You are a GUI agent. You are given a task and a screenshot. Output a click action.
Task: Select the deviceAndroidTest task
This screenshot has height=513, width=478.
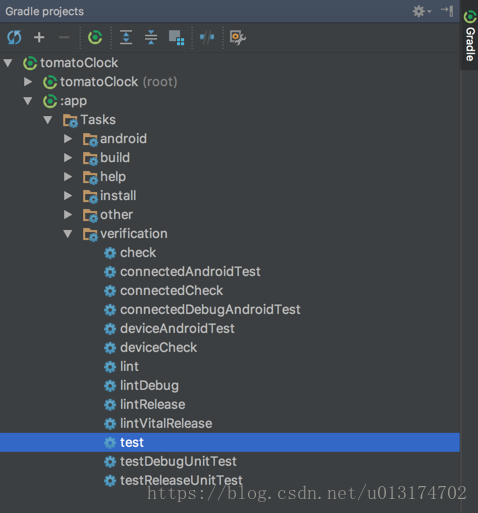(177, 329)
